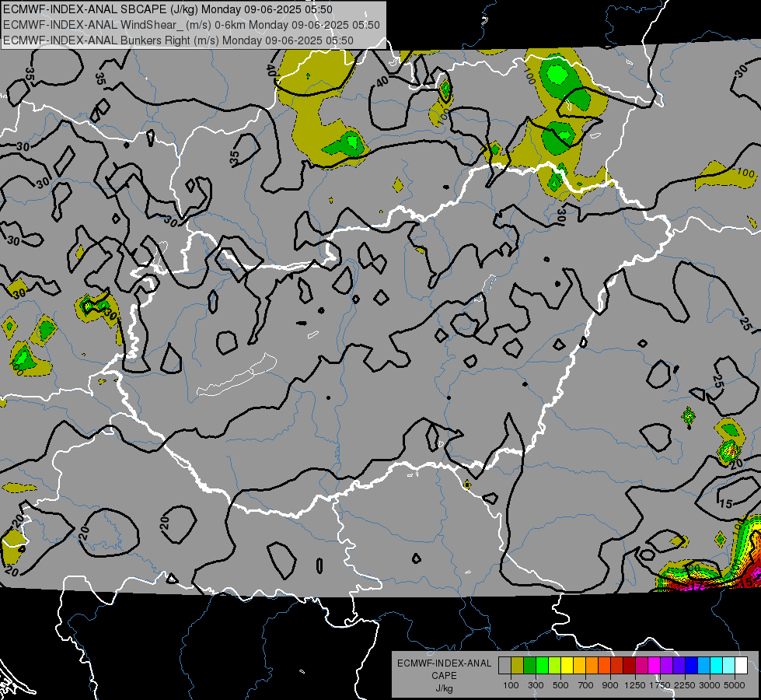
Task: Click the 1750 value on legend scale
Action: (x=660, y=685)
